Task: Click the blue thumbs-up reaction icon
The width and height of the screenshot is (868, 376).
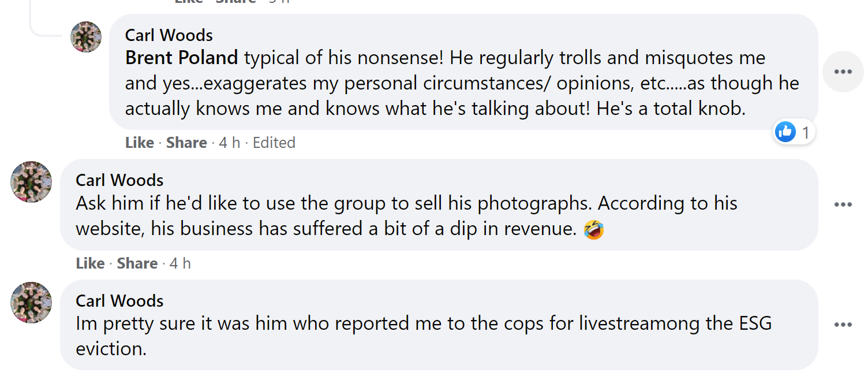Action: (785, 132)
